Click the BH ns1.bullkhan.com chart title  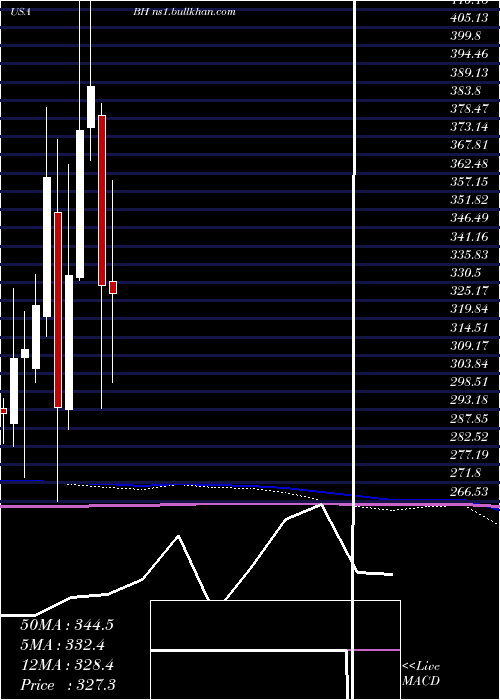pos(184,12)
